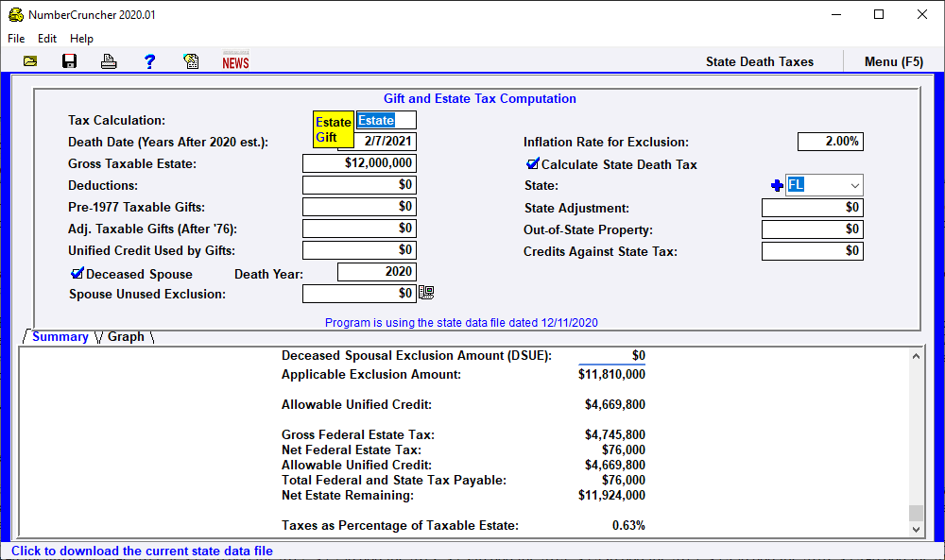Click the Gross Federal Estate Tax value $4,745,800
The width and height of the screenshot is (945, 560).
[x=615, y=434]
